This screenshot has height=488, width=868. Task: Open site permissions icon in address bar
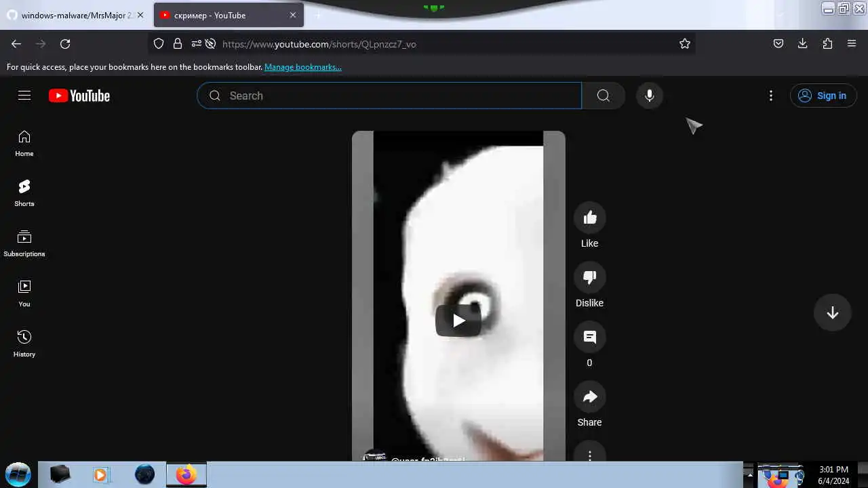click(x=196, y=43)
